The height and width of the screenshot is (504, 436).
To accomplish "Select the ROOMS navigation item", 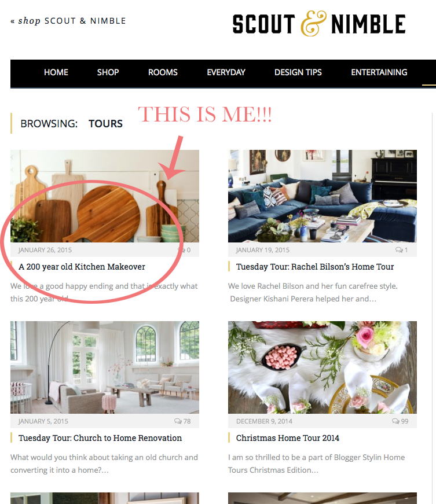I will point(163,72).
